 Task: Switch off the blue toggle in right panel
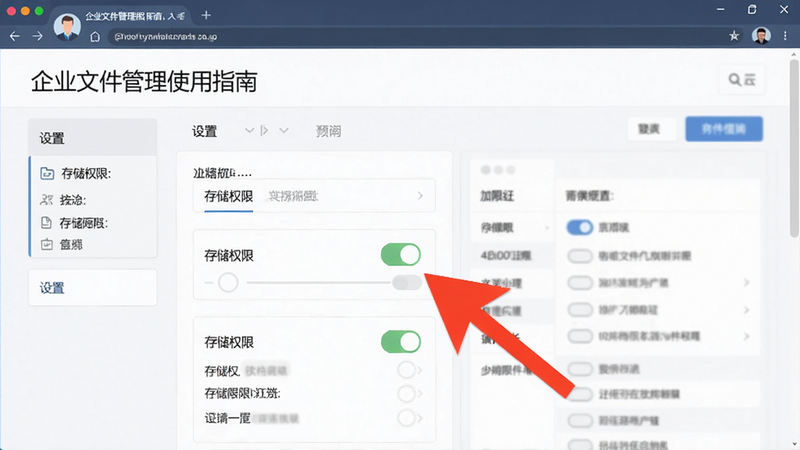(x=580, y=227)
